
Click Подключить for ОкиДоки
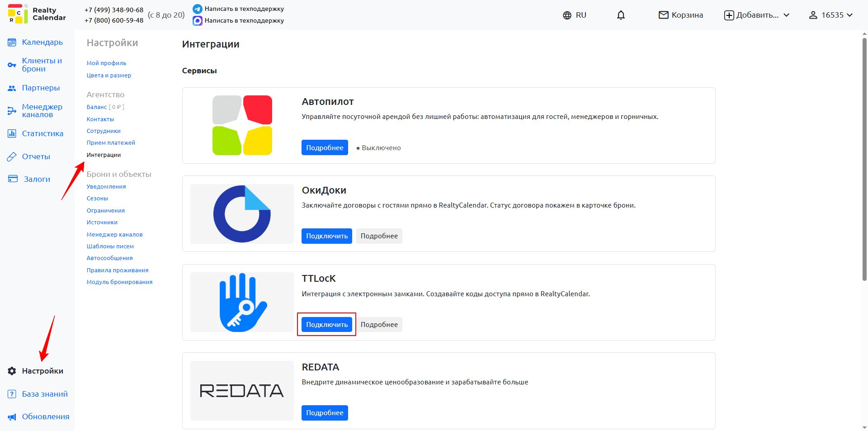pos(327,236)
